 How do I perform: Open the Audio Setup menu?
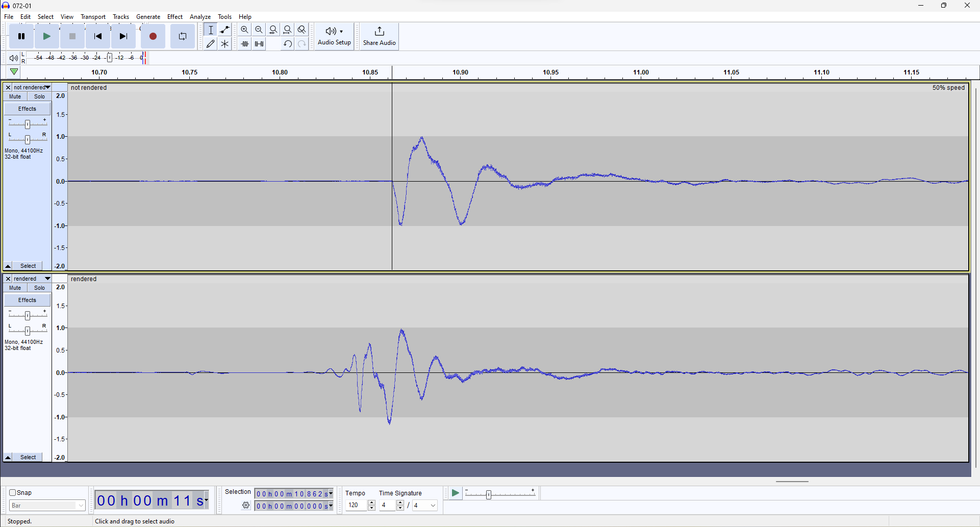pos(334,36)
